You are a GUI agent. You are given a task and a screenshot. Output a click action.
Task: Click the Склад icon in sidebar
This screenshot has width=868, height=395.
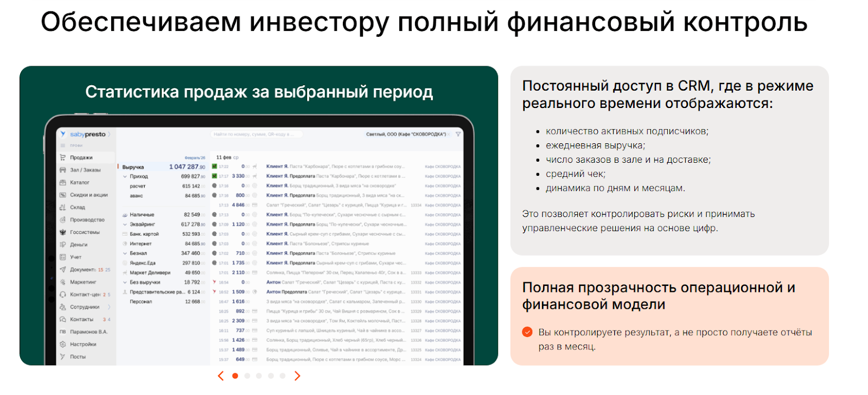[x=63, y=207]
